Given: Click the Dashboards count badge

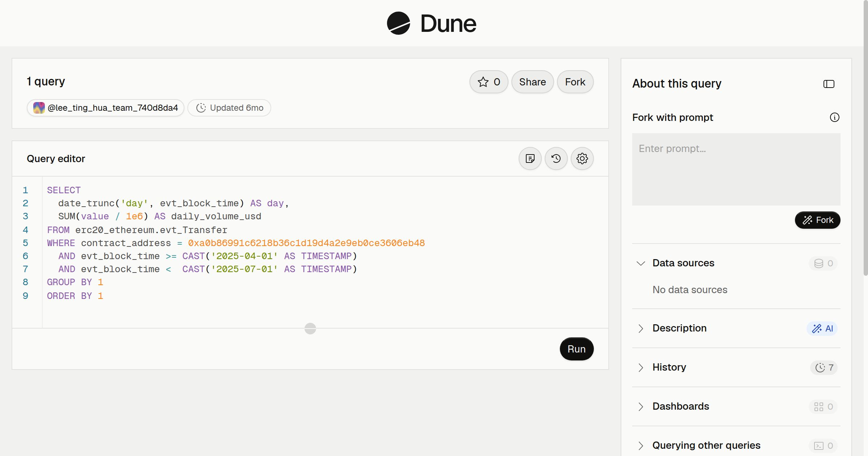Looking at the screenshot, I should tap(823, 406).
